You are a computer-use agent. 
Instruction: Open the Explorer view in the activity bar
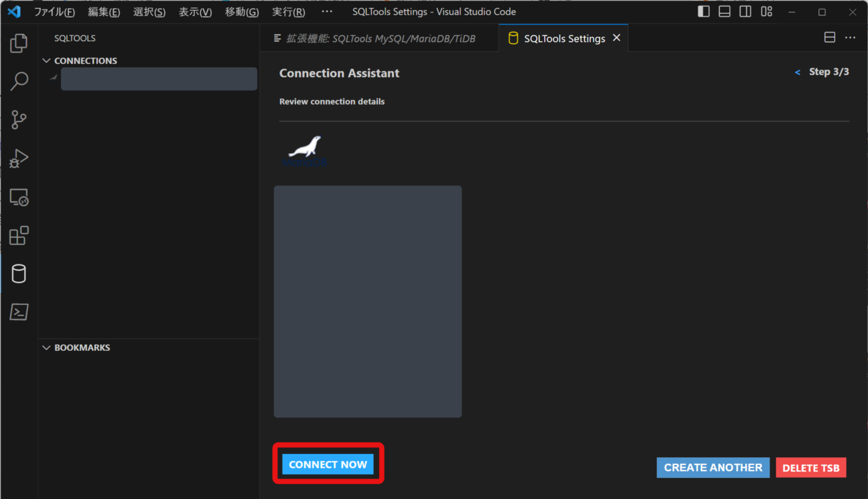[x=19, y=43]
